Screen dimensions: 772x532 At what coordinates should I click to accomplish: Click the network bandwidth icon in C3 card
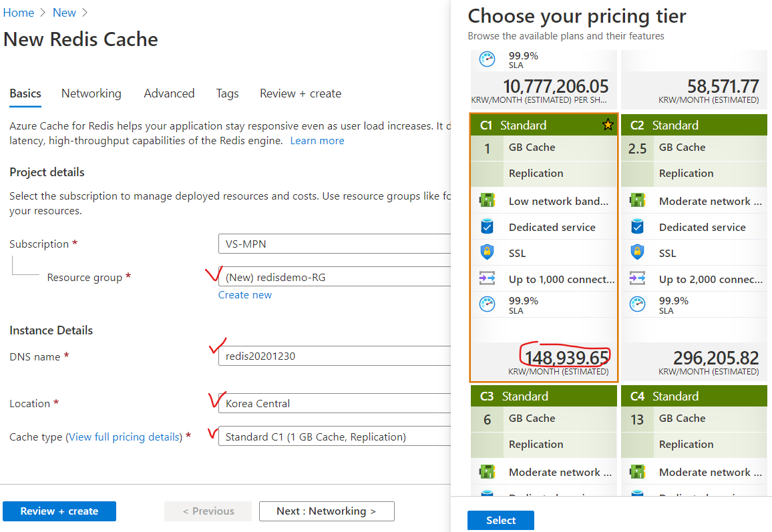(x=487, y=472)
